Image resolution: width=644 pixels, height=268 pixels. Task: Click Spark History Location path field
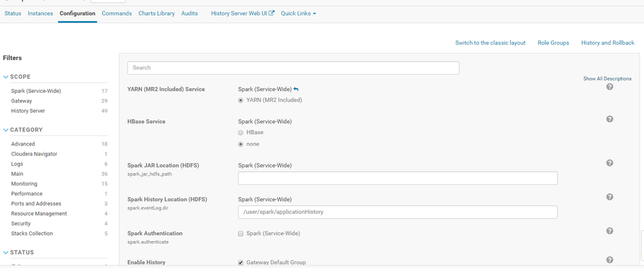coord(397,212)
